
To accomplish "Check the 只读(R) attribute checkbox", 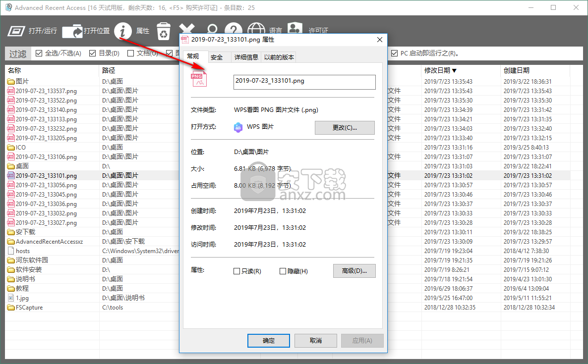I will pos(236,271).
